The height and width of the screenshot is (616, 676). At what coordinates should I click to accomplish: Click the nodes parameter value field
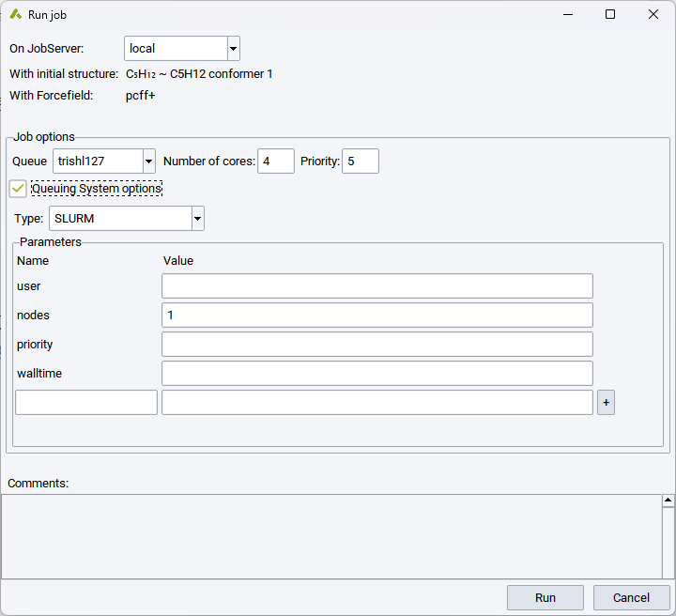tap(377, 316)
